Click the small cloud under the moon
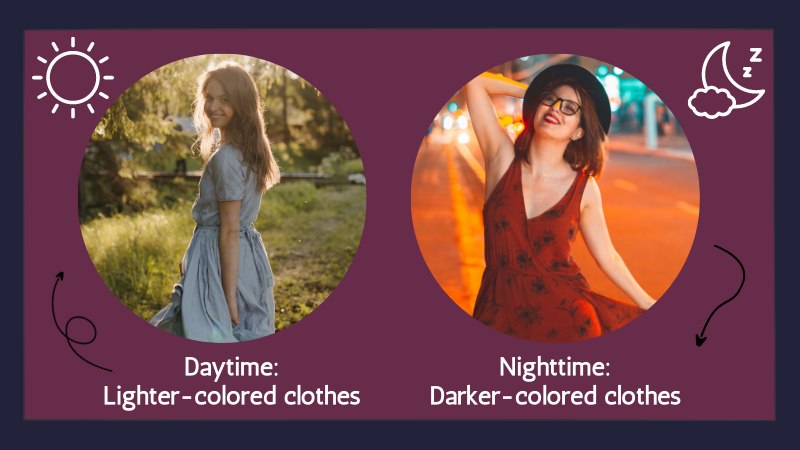Viewport: 800px width, 450px height. (712, 102)
